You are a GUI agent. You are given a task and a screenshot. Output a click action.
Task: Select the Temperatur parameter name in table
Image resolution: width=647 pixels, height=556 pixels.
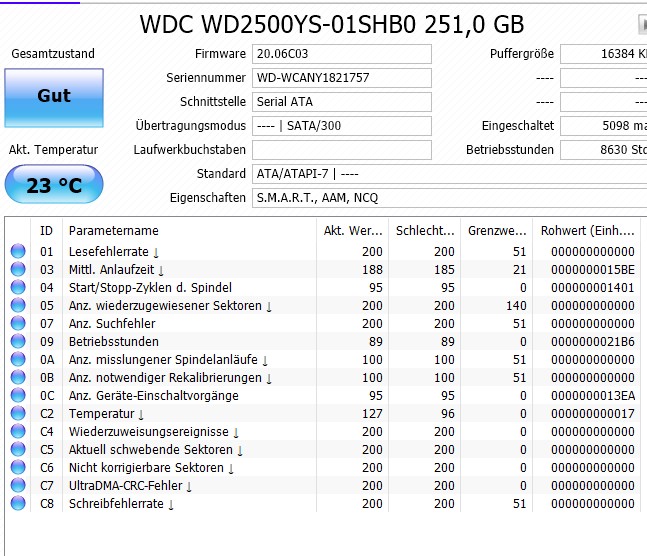[102, 413]
